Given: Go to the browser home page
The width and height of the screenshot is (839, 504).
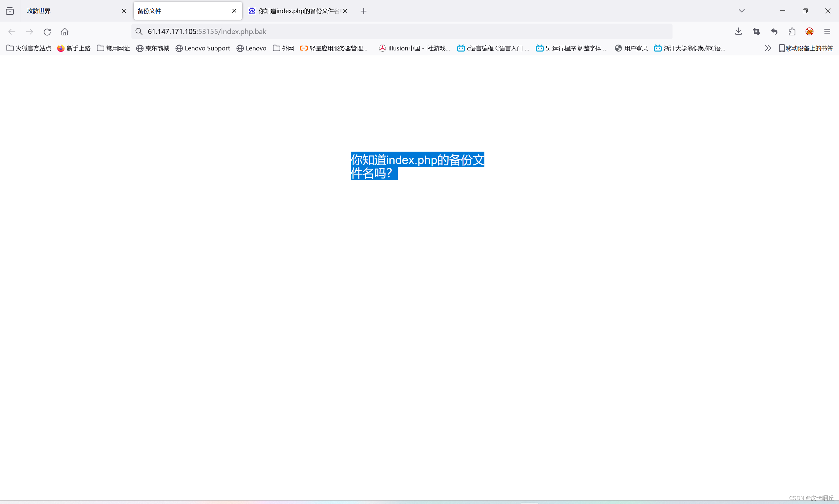Looking at the screenshot, I should [65, 31].
